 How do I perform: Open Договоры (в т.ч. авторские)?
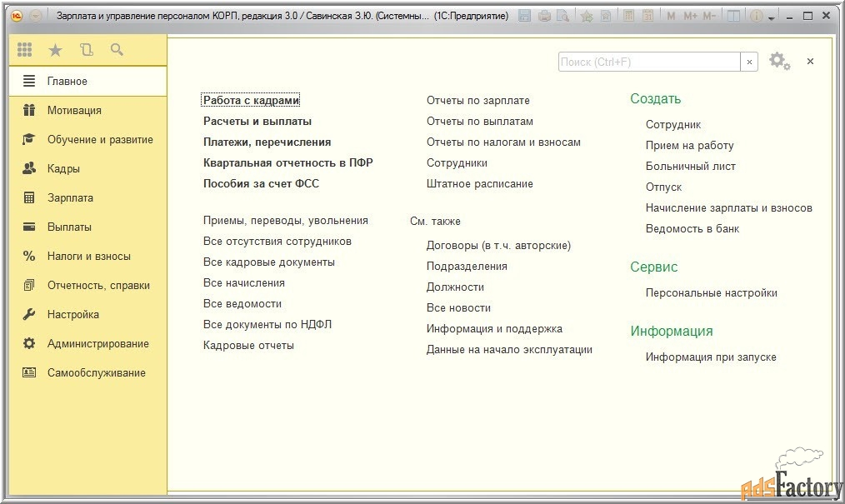pos(498,246)
